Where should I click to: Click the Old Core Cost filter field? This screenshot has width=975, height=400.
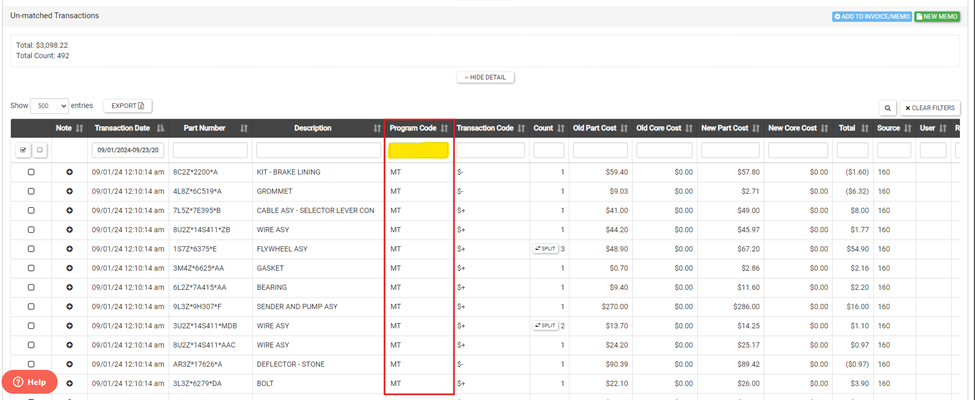point(665,150)
